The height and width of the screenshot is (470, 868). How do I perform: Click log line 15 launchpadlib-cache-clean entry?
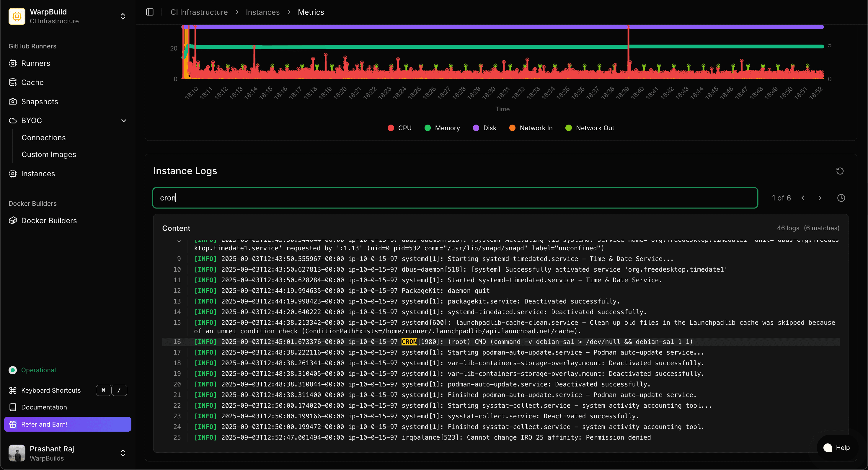coord(501,327)
